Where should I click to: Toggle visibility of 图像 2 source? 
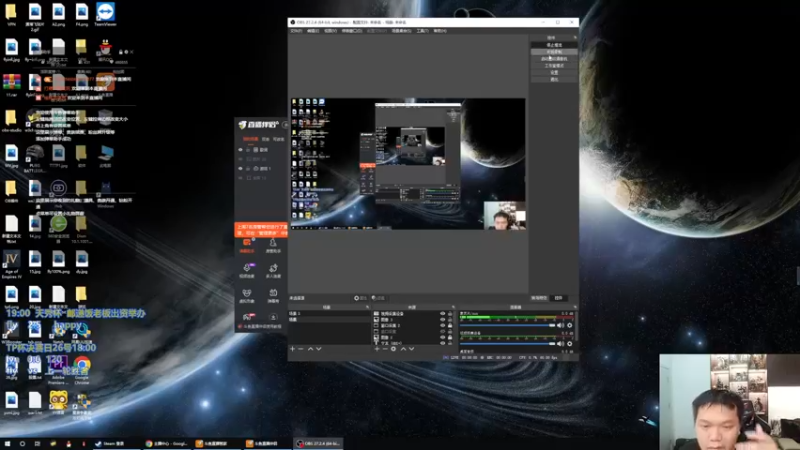point(442,337)
